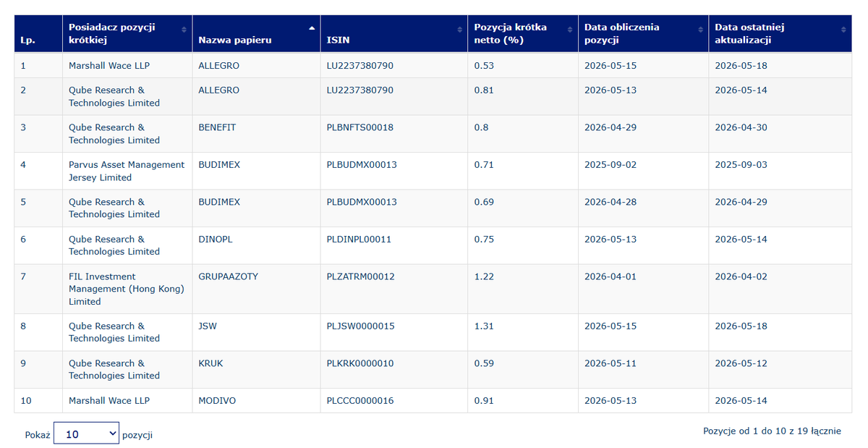868x448 pixels.
Task: Click BUDIMEX in row 4
Action: (219, 164)
